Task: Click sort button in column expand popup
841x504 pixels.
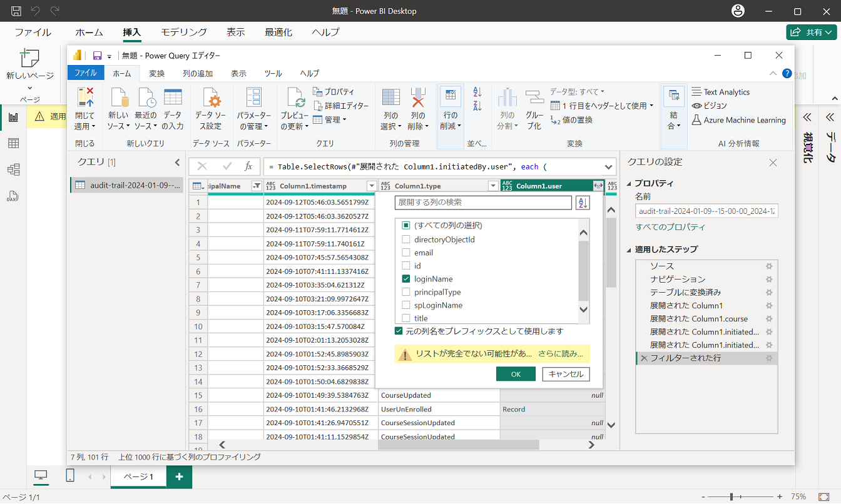Action: 582,203
